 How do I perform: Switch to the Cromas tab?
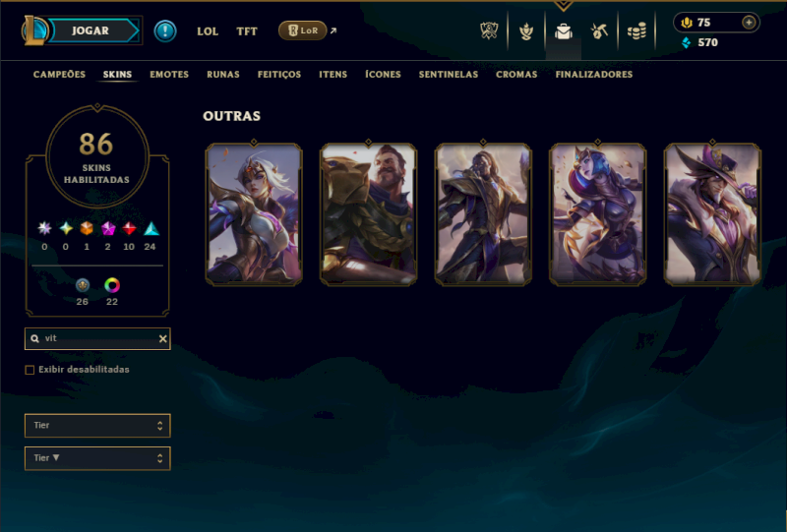pos(516,75)
